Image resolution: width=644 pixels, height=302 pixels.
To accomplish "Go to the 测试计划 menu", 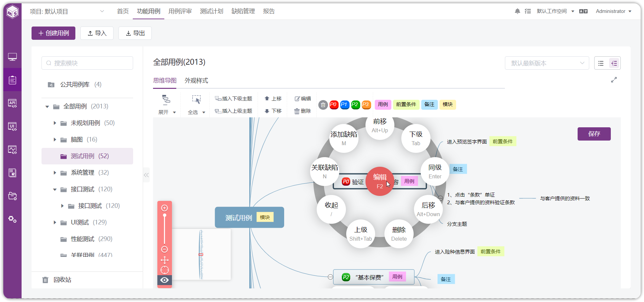I will (211, 11).
